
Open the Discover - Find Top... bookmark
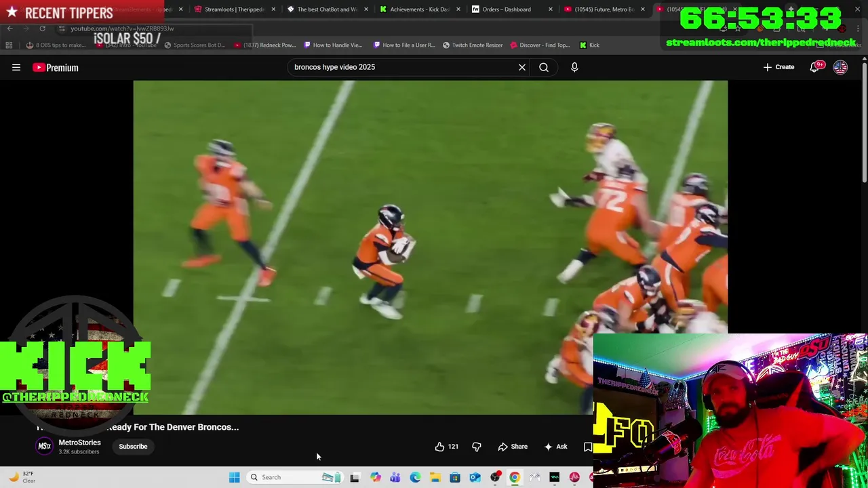[x=540, y=45]
